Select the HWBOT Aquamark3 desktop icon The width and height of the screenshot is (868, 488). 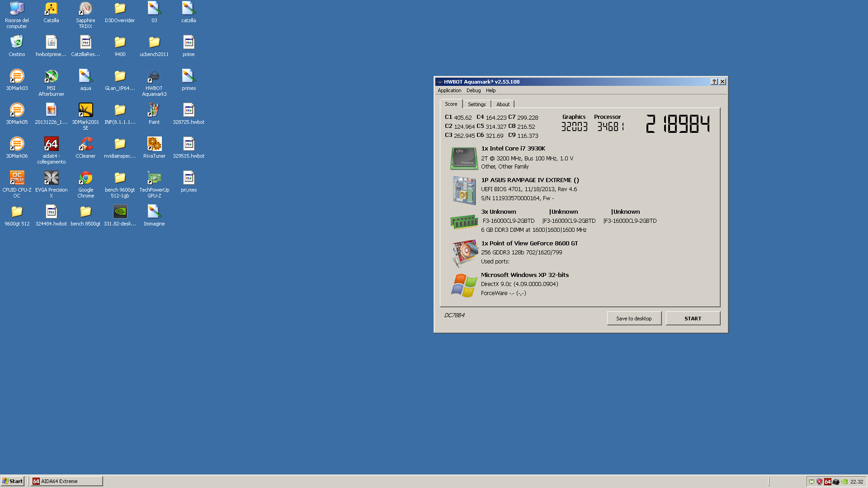click(154, 83)
